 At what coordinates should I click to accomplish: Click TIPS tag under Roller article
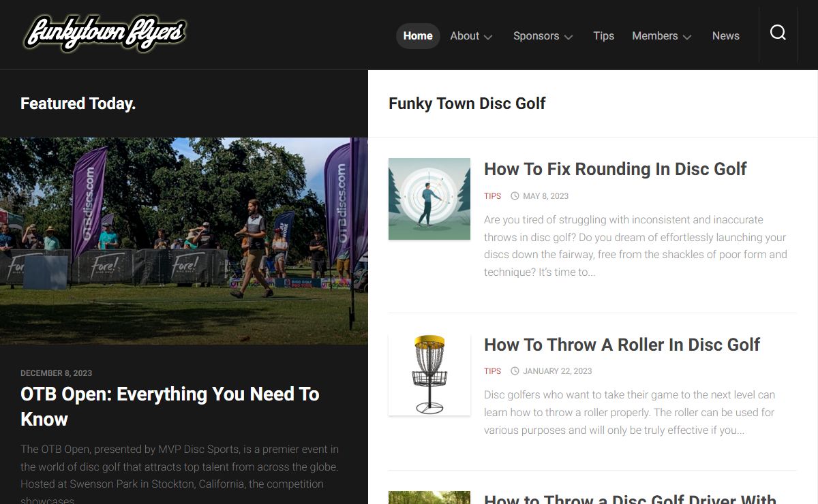click(492, 371)
